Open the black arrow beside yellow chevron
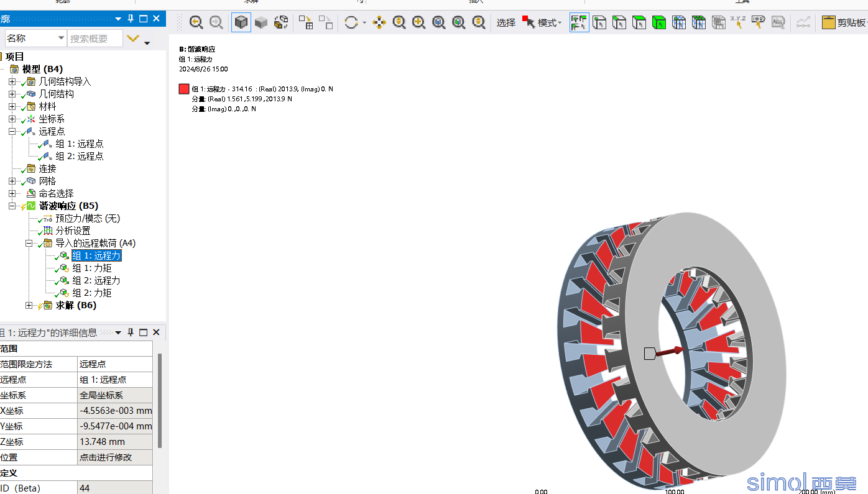This screenshot has height=494, width=868. 147,43
